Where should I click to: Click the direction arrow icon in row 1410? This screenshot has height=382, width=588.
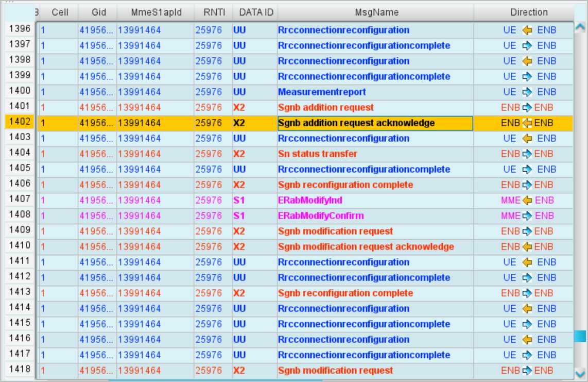527,247
